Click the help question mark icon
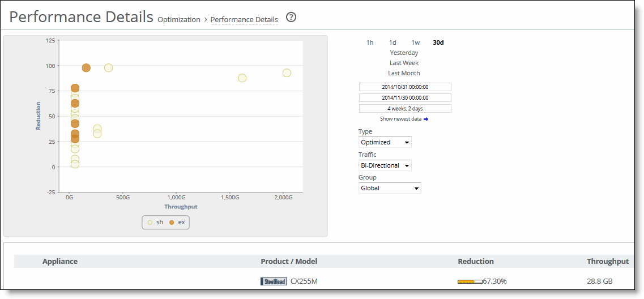The width and height of the screenshot is (644, 299). (291, 18)
